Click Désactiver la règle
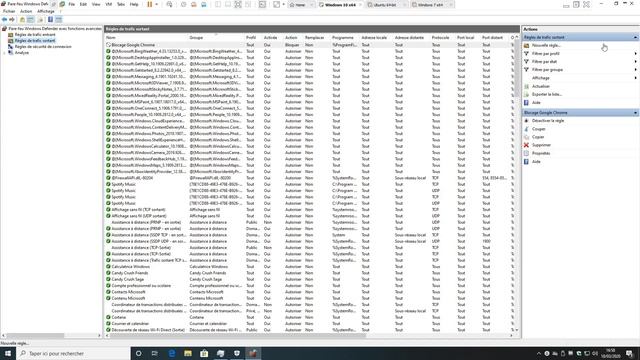This screenshot has width=640, height=360. [x=548, y=121]
